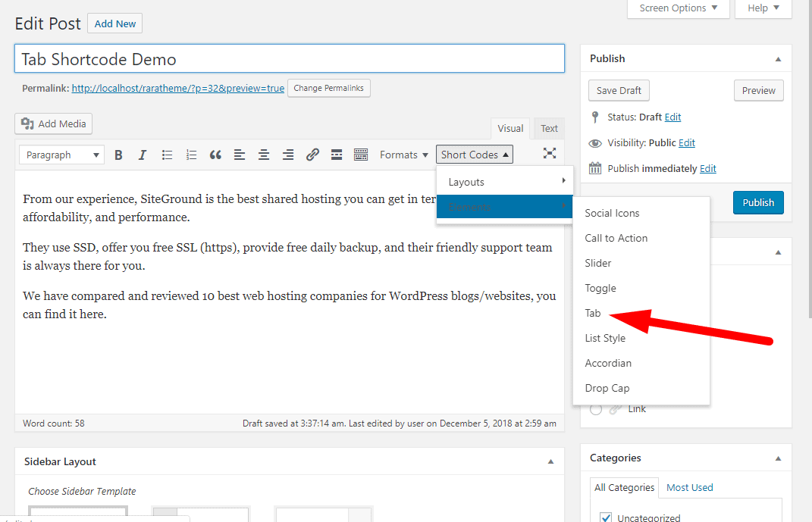Collapse the Publish panel
This screenshot has width=812, height=522.
click(x=778, y=59)
